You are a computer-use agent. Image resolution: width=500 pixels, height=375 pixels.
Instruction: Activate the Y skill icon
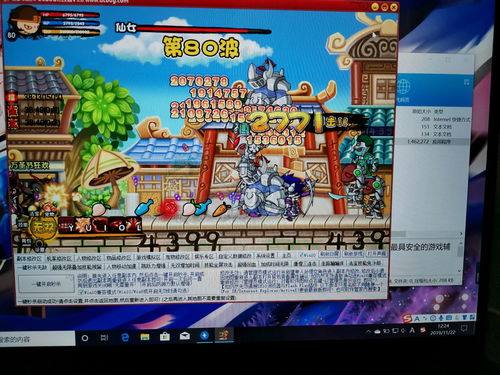click(67, 224)
